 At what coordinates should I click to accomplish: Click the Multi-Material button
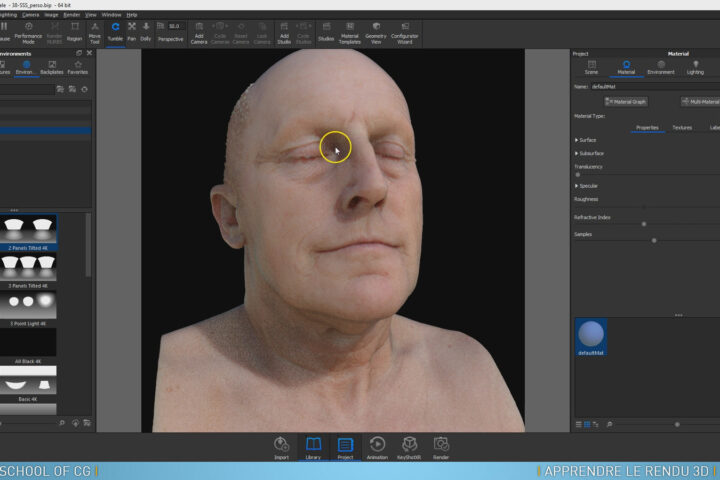(x=700, y=102)
